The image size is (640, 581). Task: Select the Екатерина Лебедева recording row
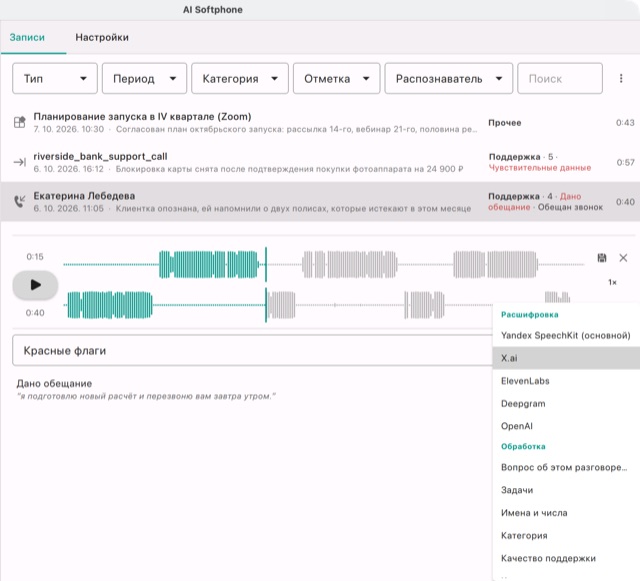(320, 202)
